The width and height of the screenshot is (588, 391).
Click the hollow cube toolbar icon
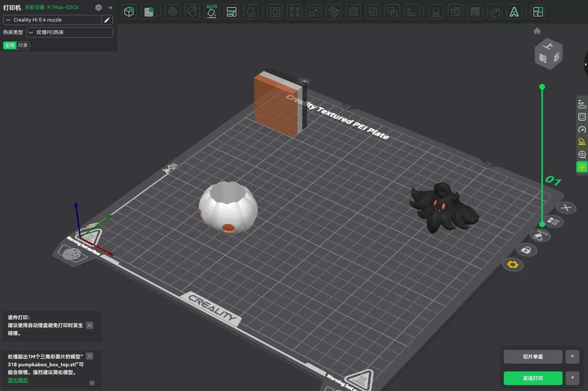click(353, 12)
